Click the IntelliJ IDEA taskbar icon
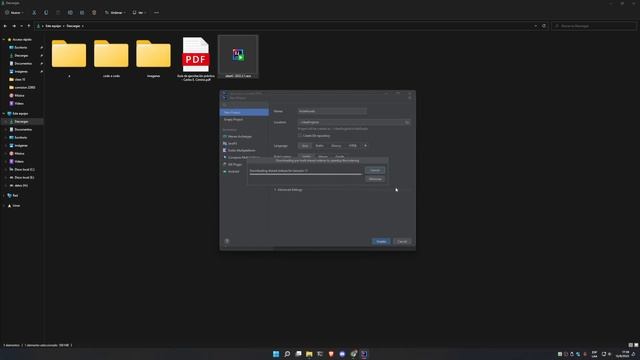This screenshot has width=640, height=360. click(364, 354)
